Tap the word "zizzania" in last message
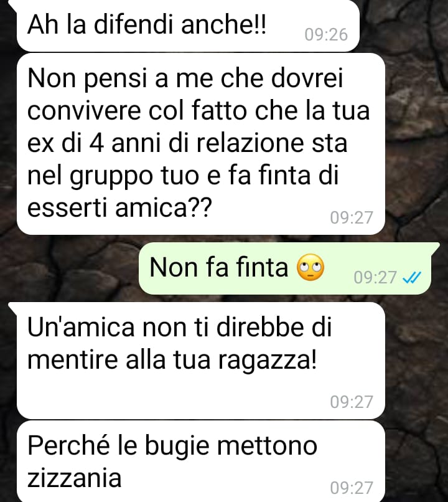 pos(75,478)
